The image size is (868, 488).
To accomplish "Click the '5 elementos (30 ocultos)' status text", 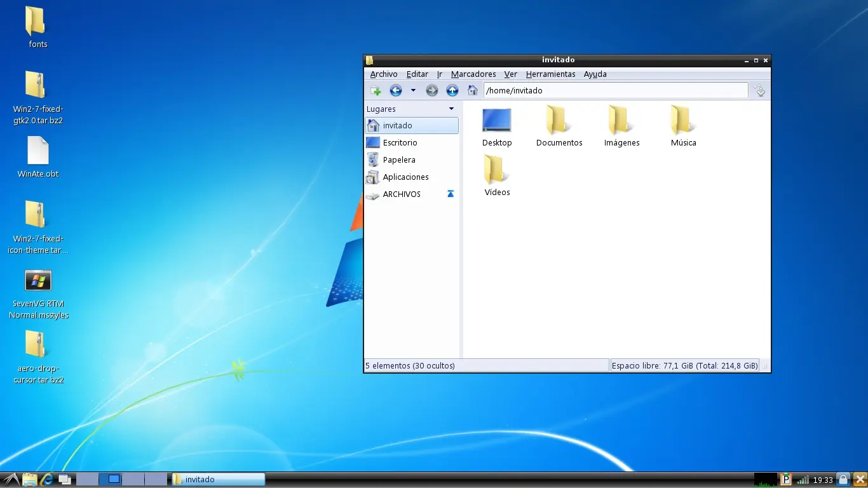I will 410,366.
